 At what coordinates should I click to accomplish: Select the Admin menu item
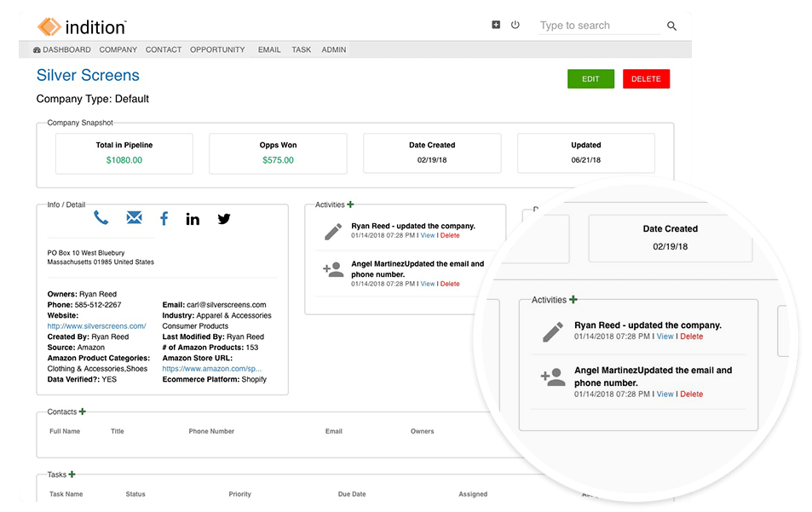[x=333, y=50]
